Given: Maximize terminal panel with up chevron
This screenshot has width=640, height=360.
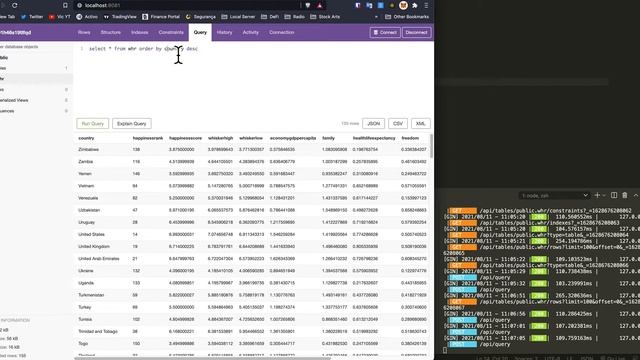Looking at the screenshot, I should pyautogui.click(x=636, y=196).
